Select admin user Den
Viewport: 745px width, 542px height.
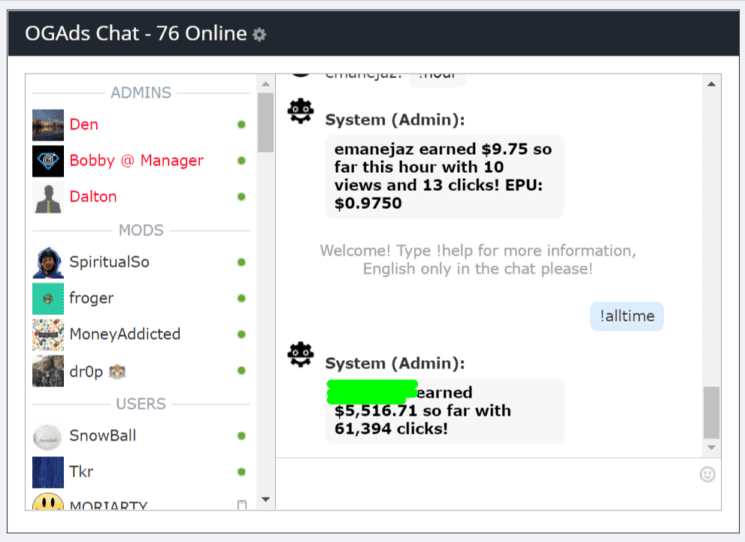point(141,125)
